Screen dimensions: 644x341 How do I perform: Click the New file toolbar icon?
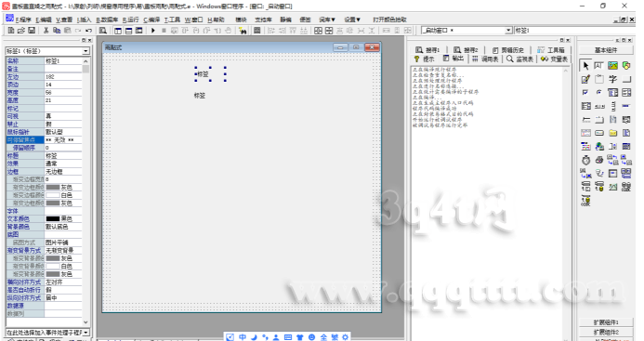tap(11, 31)
